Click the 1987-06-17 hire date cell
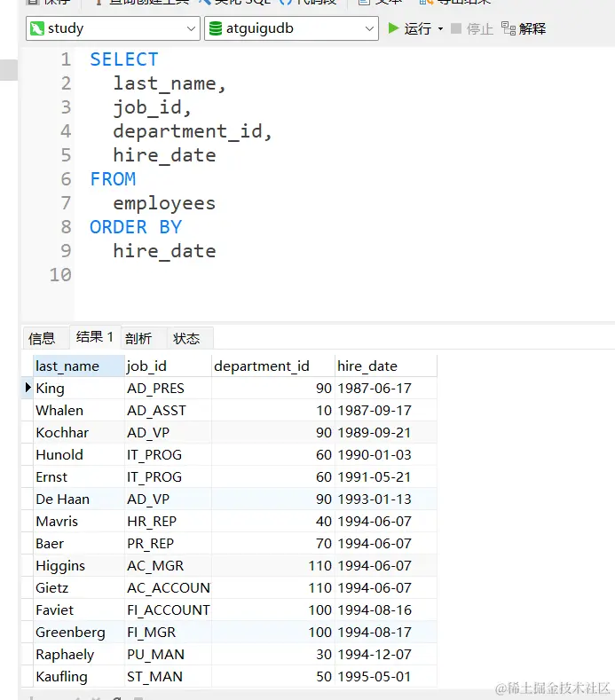The height and width of the screenshot is (700, 615). click(386, 389)
